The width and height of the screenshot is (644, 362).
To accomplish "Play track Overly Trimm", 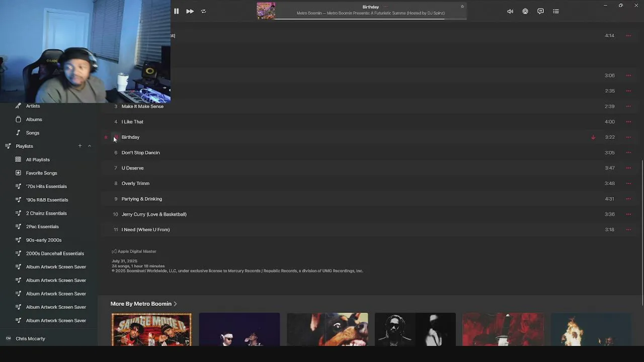I will (135, 184).
